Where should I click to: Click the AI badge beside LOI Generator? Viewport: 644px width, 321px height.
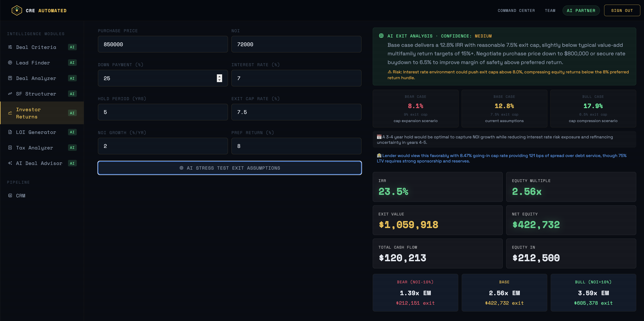pyautogui.click(x=72, y=132)
